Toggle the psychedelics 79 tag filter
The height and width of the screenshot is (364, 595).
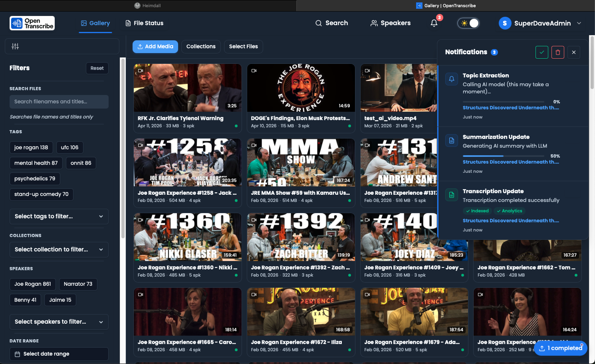[x=35, y=178]
